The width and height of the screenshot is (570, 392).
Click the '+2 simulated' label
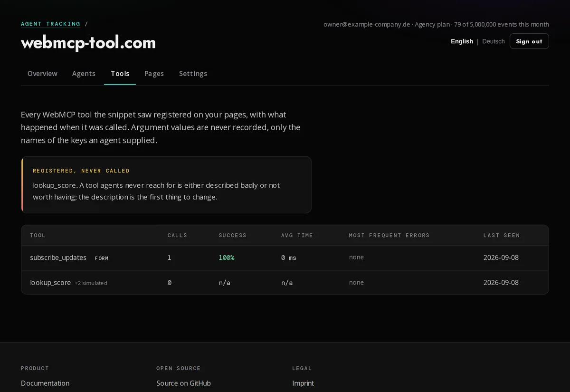tap(91, 283)
